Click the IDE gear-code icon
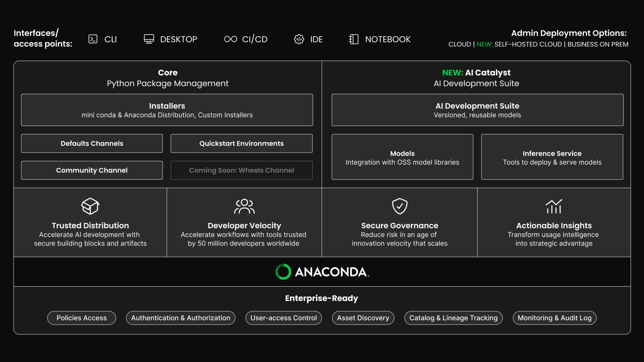Image resolution: width=644 pixels, height=362 pixels. click(299, 39)
